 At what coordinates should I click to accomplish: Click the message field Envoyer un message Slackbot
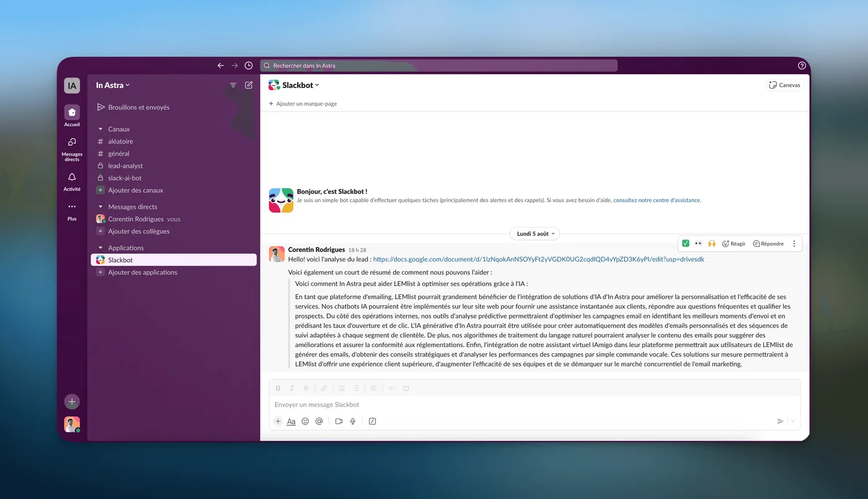tap(534, 405)
